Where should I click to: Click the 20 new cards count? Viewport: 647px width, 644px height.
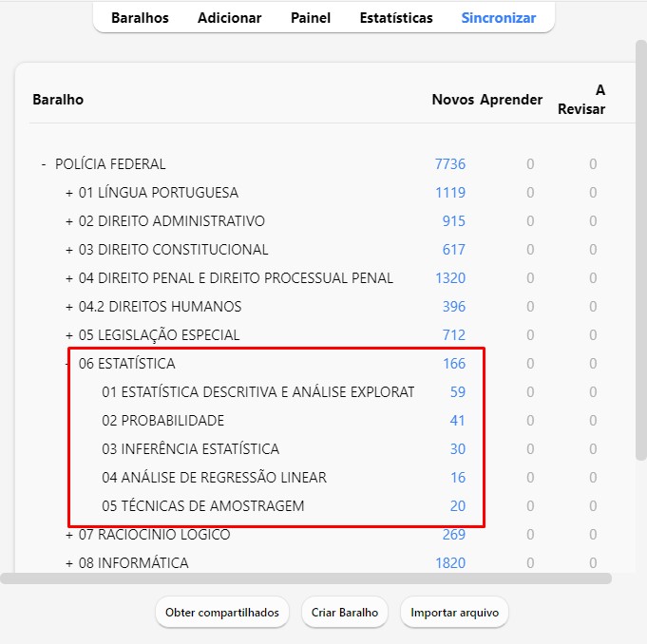click(x=458, y=505)
